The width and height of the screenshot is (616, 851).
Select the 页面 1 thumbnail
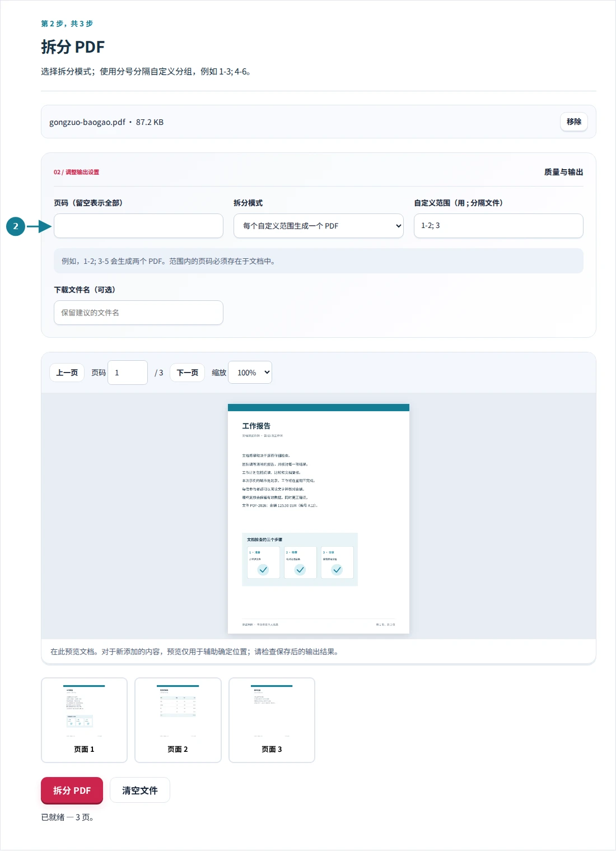point(84,720)
